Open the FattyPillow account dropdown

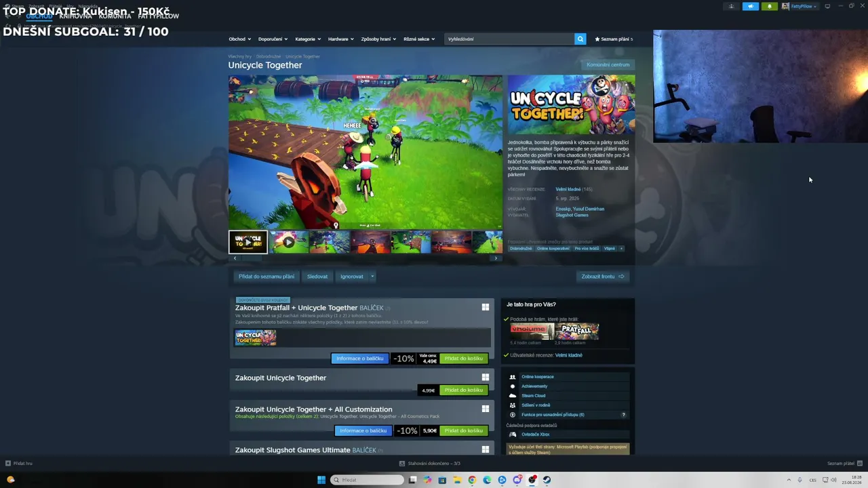(800, 6)
